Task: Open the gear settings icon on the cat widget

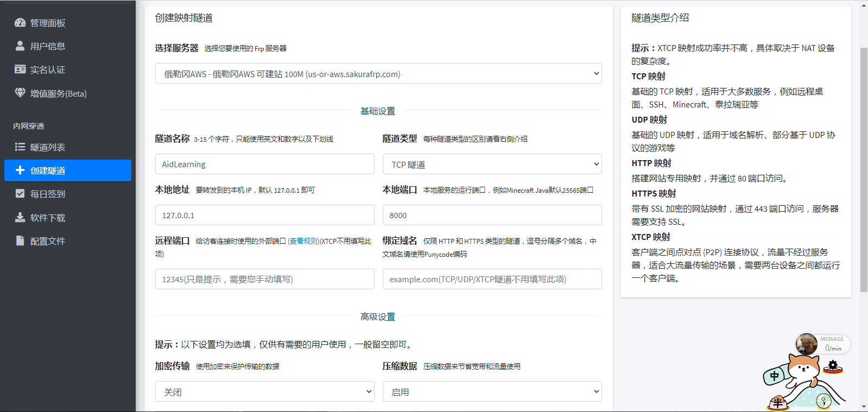Action: click(833, 366)
